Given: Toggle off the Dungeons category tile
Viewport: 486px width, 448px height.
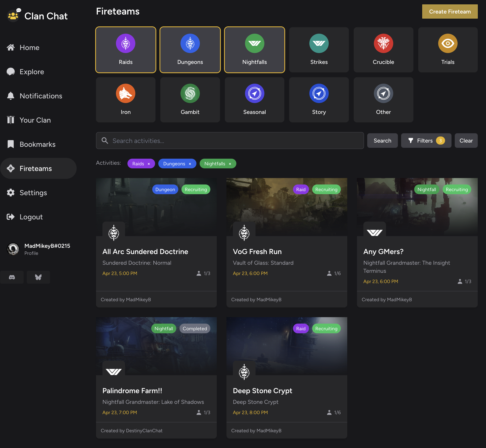Looking at the screenshot, I should (190, 50).
